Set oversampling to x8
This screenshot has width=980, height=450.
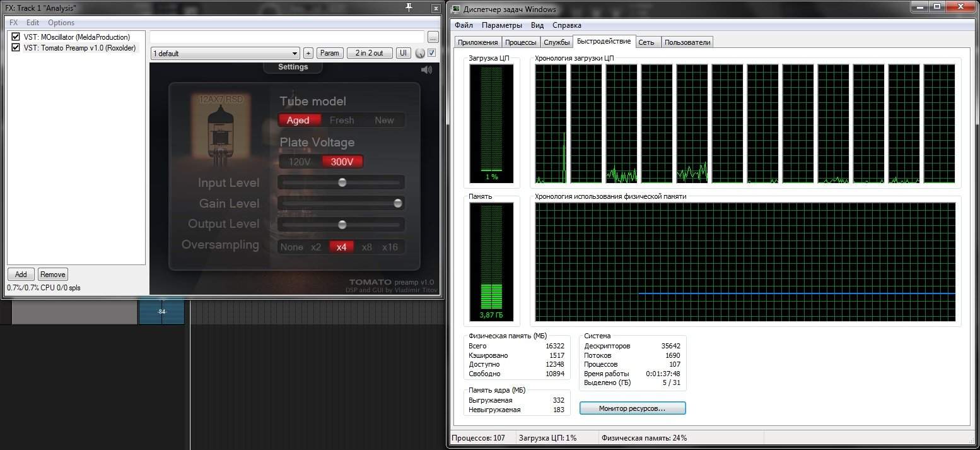coord(366,247)
